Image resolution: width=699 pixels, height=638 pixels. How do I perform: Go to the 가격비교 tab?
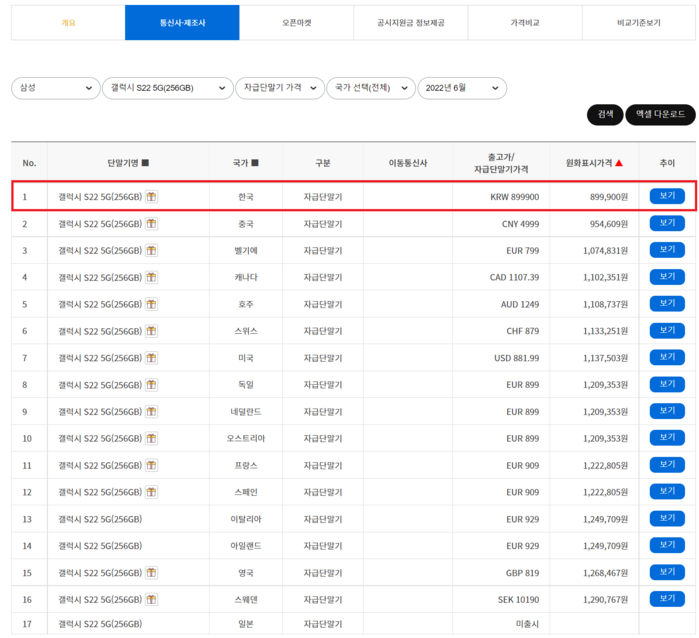(x=525, y=23)
